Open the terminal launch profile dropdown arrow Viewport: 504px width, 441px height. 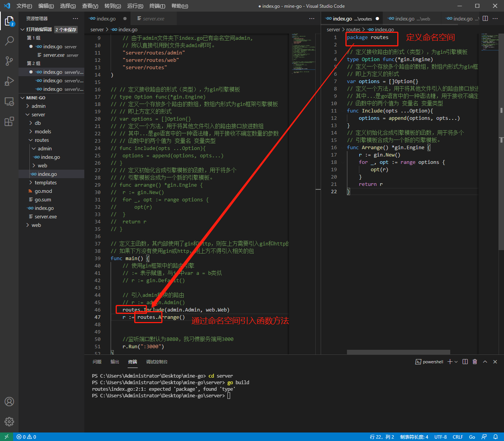pyautogui.click(x=456, y=362)
